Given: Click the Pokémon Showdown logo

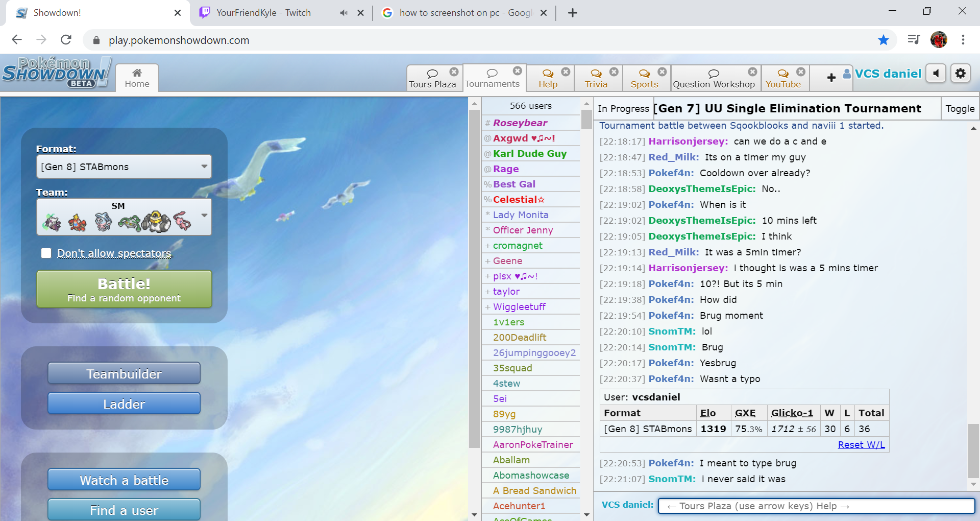Looking at the screenshot, I should [56, 72].
